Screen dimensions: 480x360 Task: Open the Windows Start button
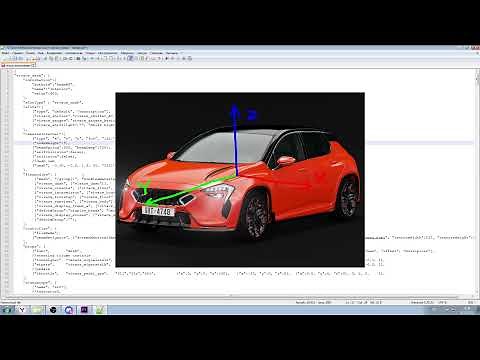coord(7,310)
